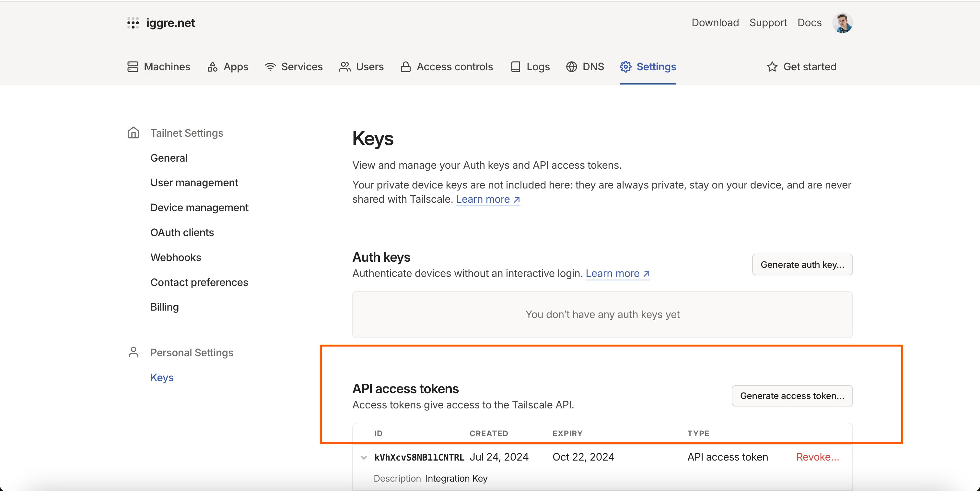This screenshot has width=980, height=491.
Task: Go to Billing settings
Action: coord(165,307)
